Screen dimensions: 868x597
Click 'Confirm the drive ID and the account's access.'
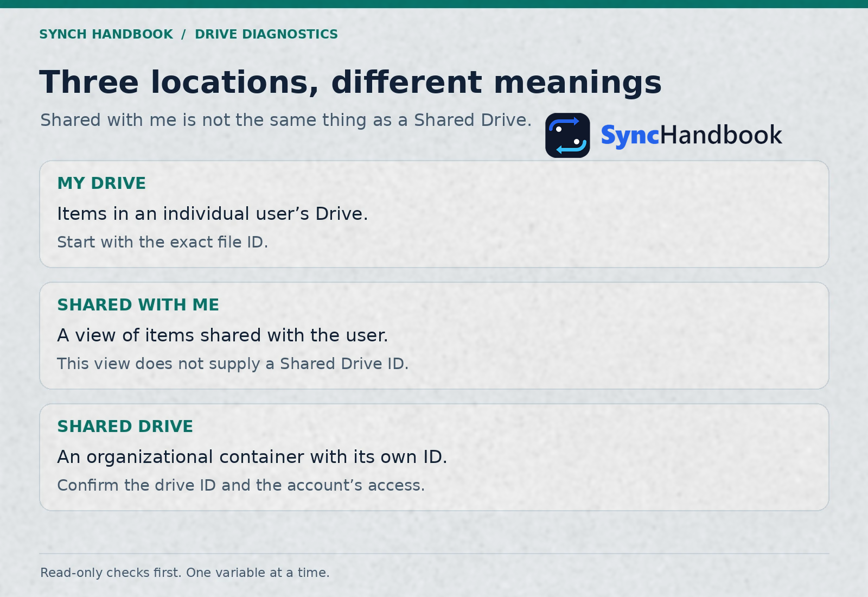(x=241, y=485)
